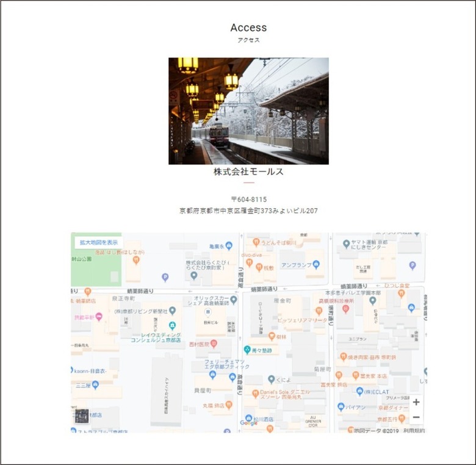Click the Google logo on the map
Viewport: 476px width, 465px height.
[248, 423]
